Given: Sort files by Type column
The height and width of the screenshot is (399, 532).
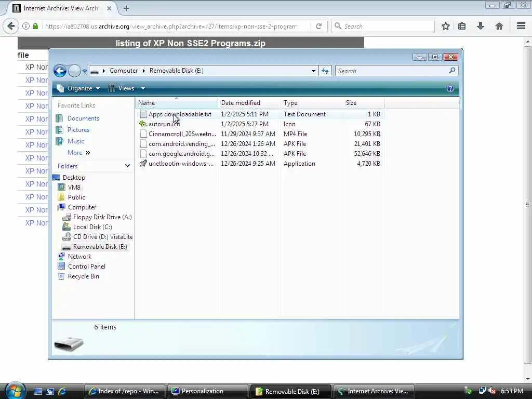Looking at the screenshot, I should click(x=312, y=103).
